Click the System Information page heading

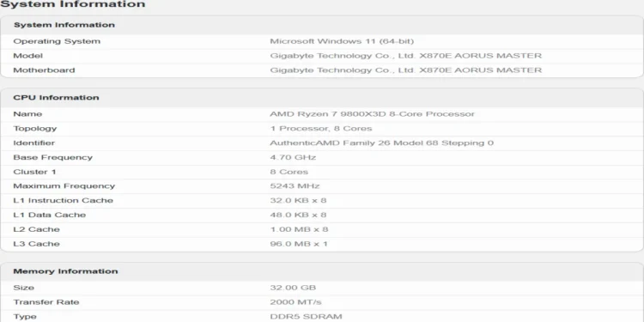[x=73, y=4]
